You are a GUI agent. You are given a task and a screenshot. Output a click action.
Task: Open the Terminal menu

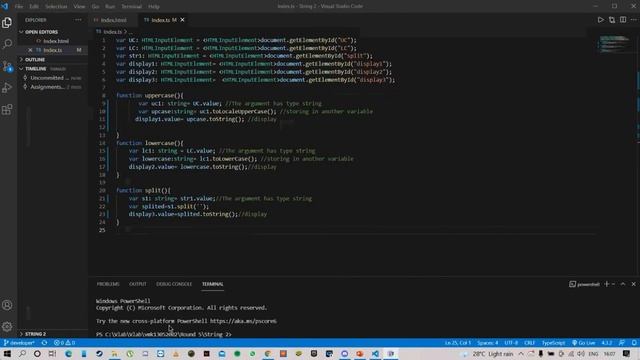pyautogui.click(x=131, y=7)
